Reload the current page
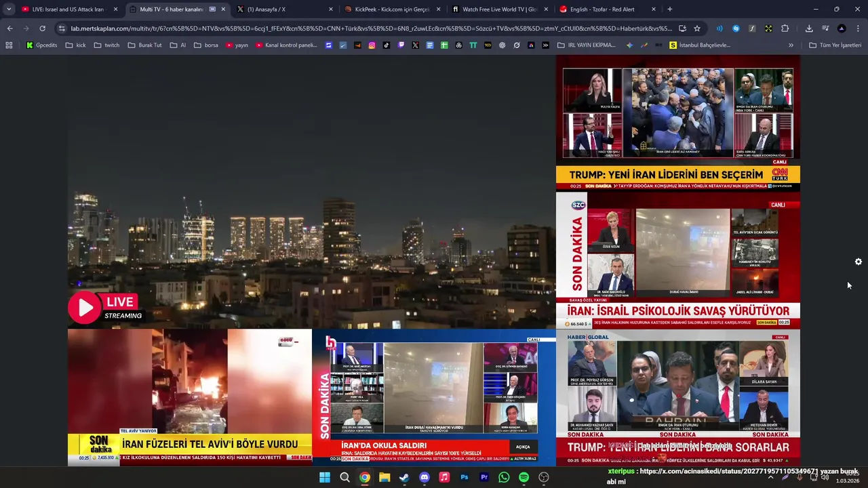The height and width of the screenshot is (488, 868). pos(42,28)
